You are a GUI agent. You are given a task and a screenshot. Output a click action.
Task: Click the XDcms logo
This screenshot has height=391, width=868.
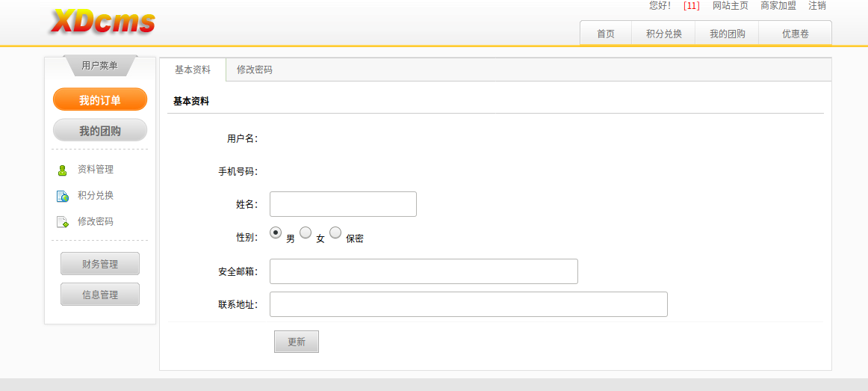pos(103,22)
